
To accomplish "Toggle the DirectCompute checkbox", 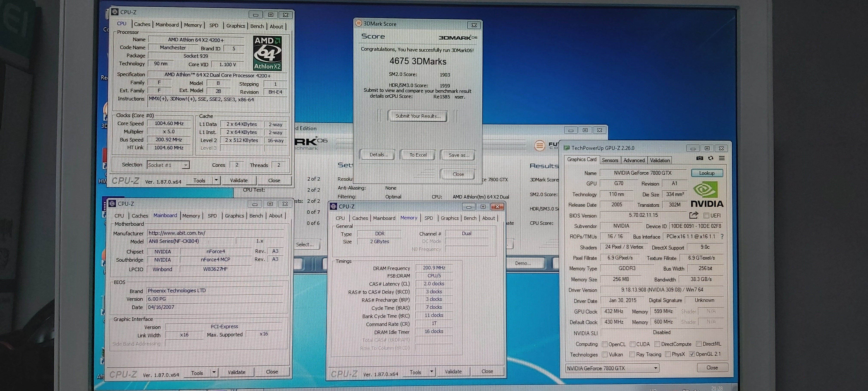I will [x=657, y=344].
